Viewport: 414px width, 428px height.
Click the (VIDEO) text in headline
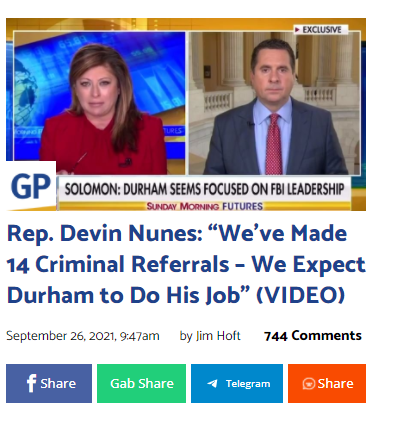[x=300, y=295]
